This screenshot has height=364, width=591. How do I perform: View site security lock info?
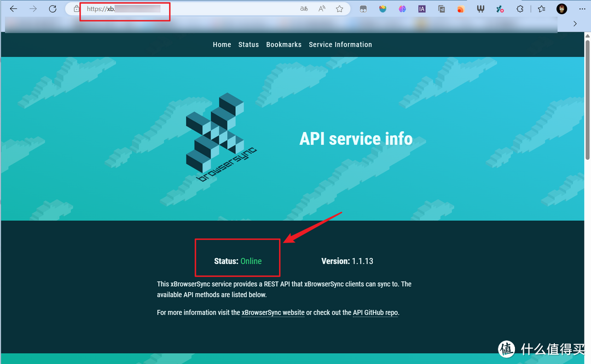click(x=77, y=9)
